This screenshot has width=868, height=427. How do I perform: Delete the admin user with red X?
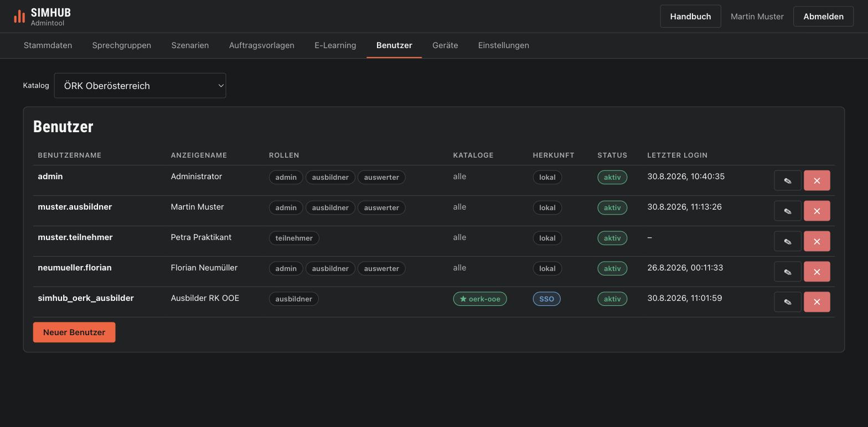817,180
